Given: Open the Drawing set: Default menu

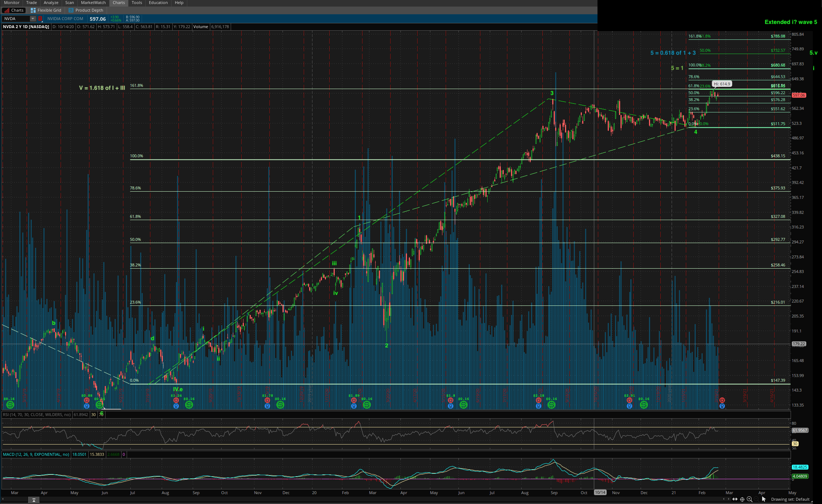Looking at the screenshot, I should (x=790, y=499).
